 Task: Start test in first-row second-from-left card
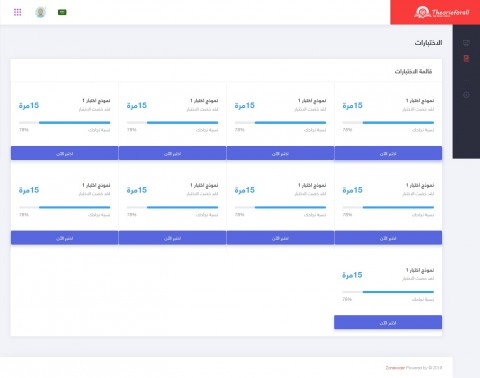172,153
